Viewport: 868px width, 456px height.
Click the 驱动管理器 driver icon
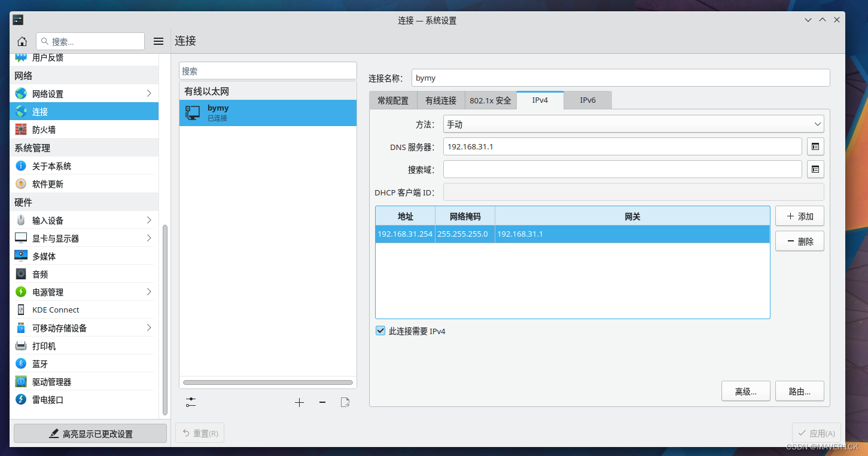(x=21, y=381)
